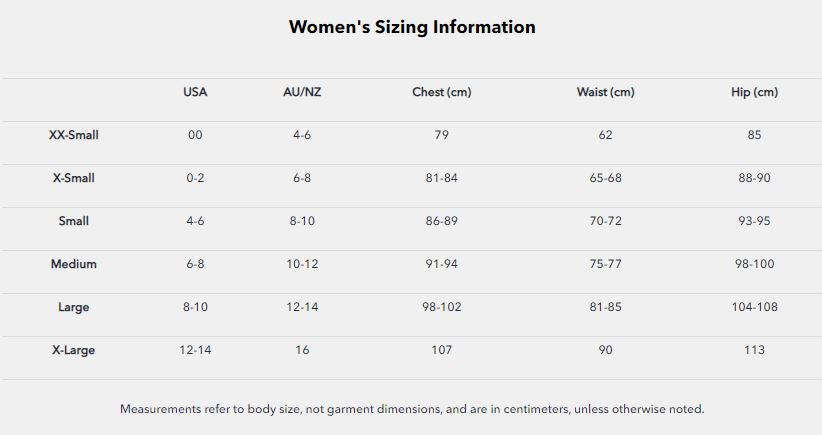The width and height of the screenshot is (822, 435).
Task: Click the X-Small hip value 88-90
Action: tap(754, 178)
